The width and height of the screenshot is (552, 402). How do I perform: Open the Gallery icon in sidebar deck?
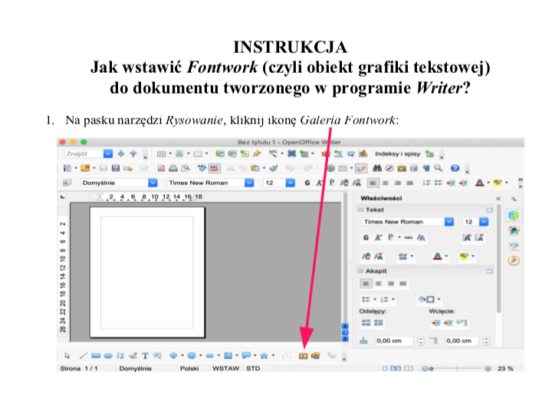point(514,231)
